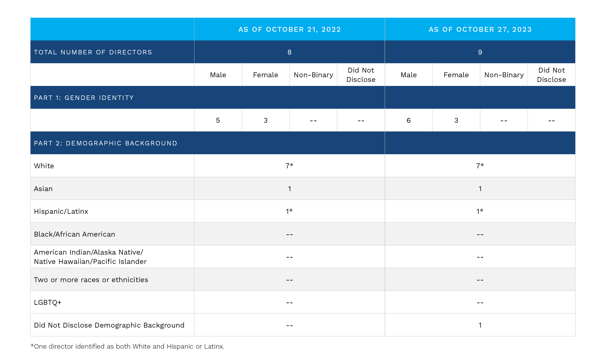Click the 'PART 1: GENDER IDENTITY' section header

84,97
